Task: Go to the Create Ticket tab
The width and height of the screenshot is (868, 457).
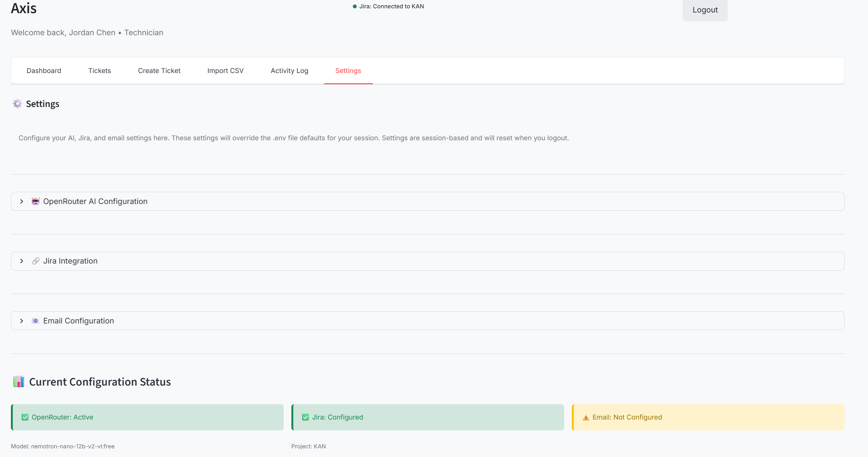Action: pyautogui.click(x=159, y=71)
